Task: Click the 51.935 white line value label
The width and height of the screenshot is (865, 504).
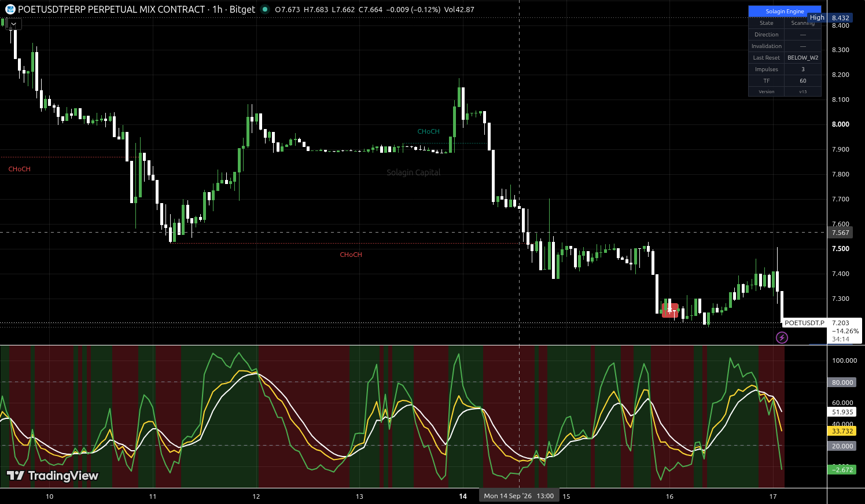Action: [842, 412]
